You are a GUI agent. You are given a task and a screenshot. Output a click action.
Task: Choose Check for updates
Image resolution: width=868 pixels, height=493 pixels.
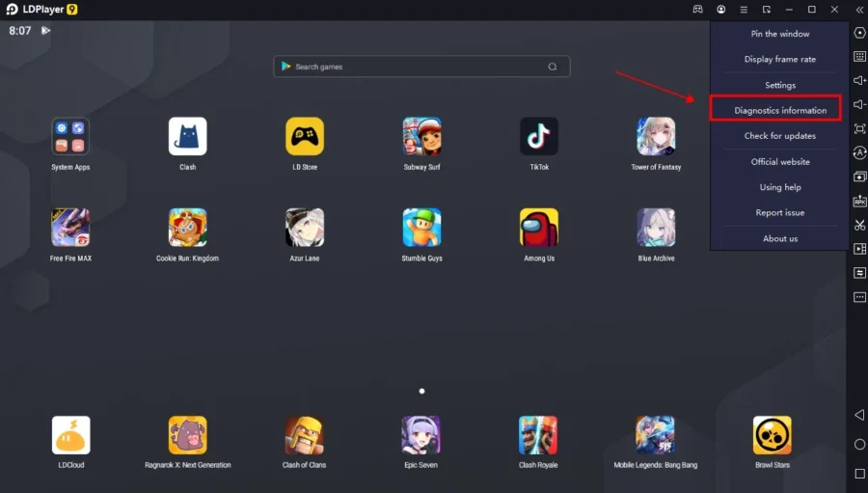pyautogui.click(x=779, y=136)
